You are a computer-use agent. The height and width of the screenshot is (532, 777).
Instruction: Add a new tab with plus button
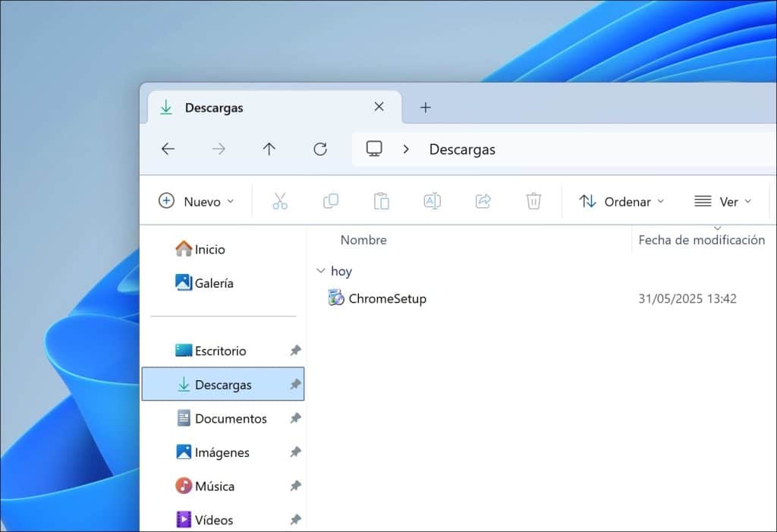pyautogui.click(x=425, y=107)
